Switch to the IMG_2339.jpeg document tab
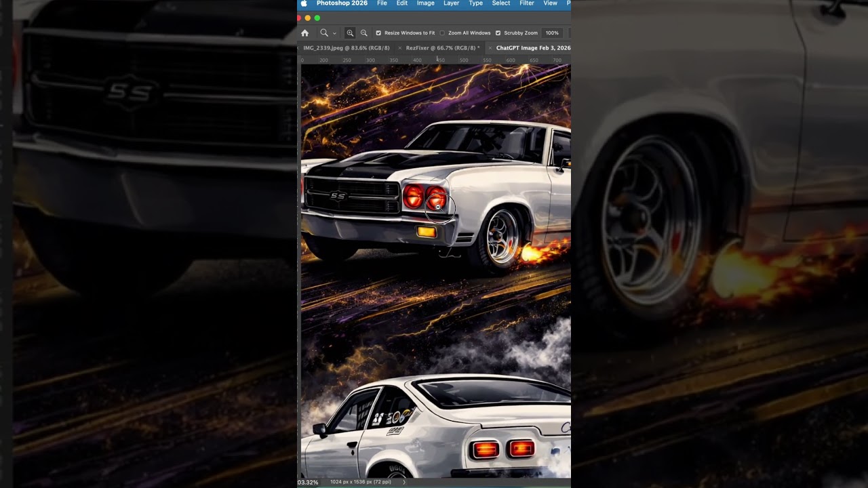Viewport: 868px width, 488px height. [347, 48]
